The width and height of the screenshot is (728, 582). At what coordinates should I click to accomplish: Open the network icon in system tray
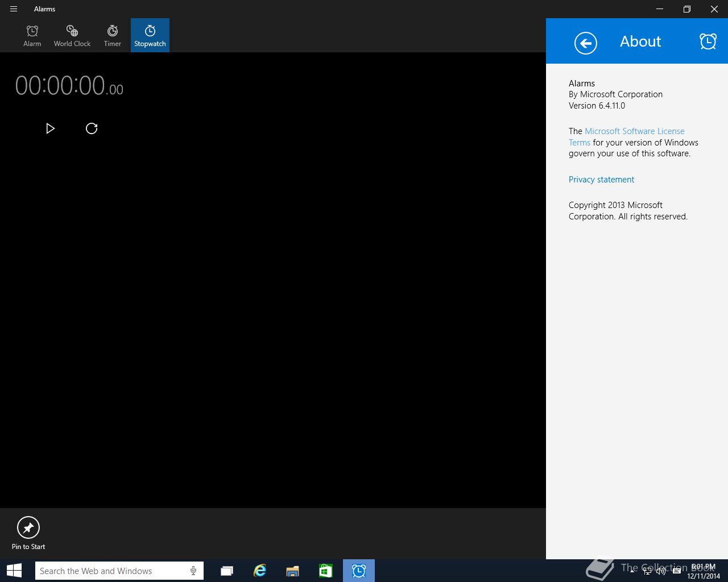(x=647, y=571)
